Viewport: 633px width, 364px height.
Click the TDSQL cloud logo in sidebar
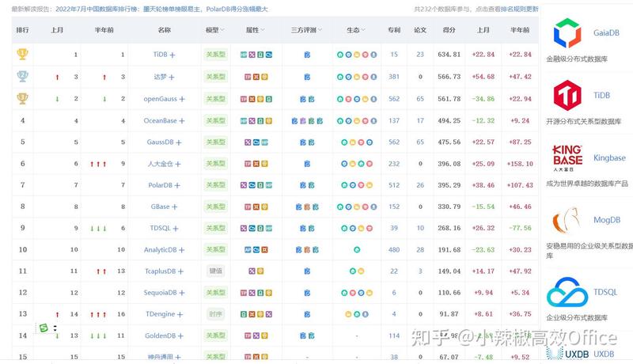tap(567, 292)
